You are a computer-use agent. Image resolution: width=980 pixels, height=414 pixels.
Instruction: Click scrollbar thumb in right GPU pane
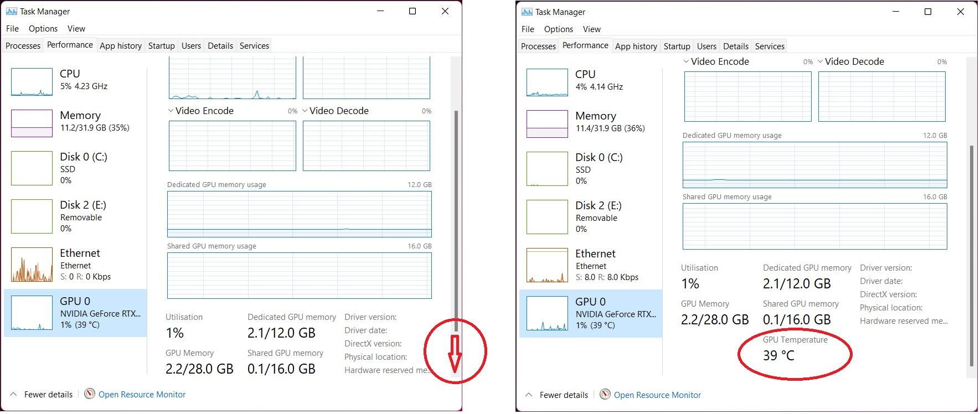[x=972, y=256]
